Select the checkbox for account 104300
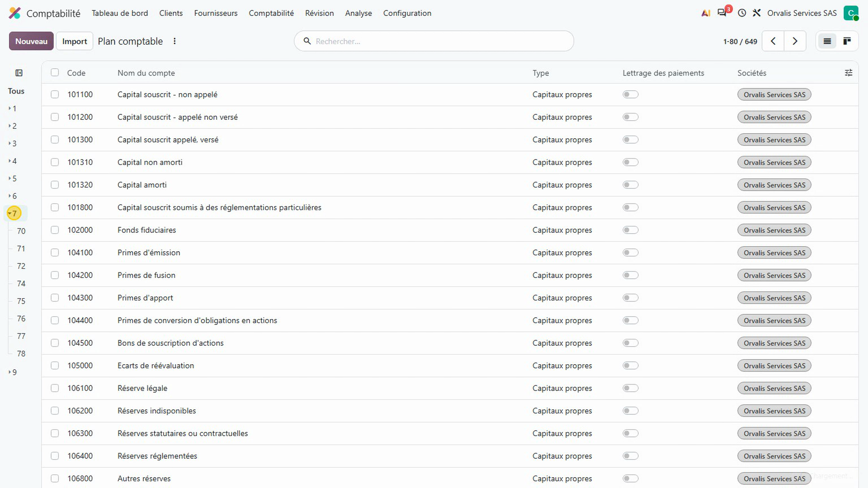Image resolution: width=868 pixels, height=488 pixels. coord(55,298)
